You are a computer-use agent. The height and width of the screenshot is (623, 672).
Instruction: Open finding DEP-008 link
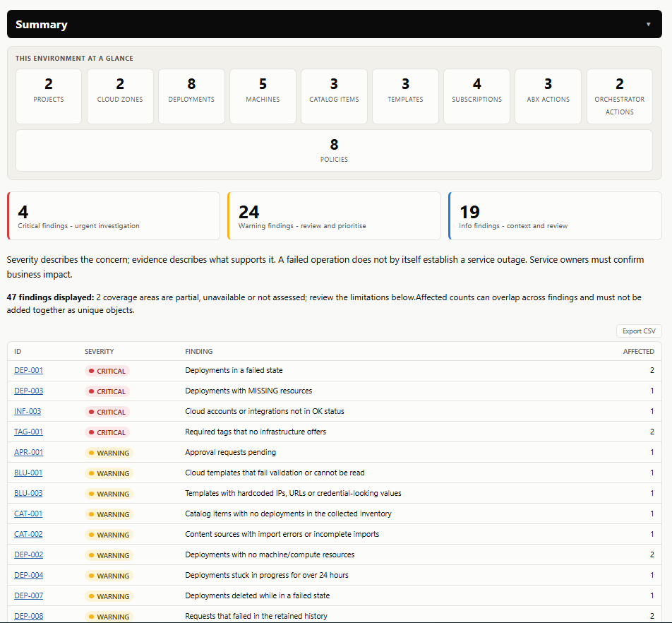[x=29, y=616]
